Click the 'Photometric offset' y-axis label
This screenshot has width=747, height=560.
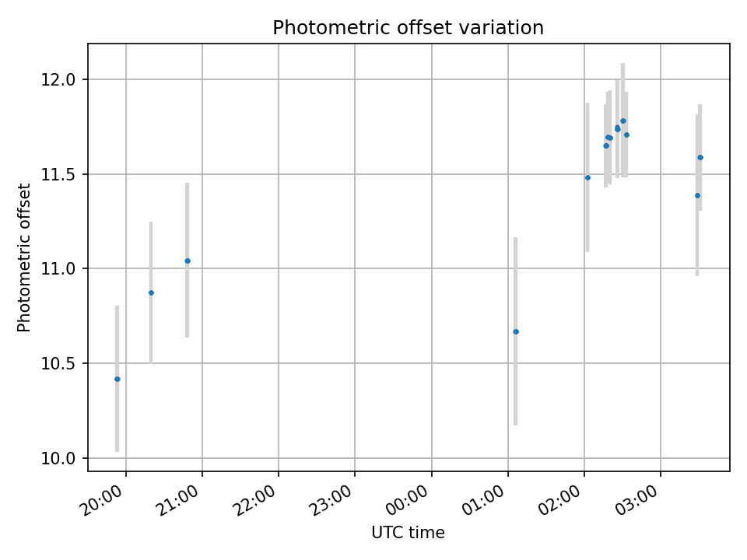pos(23,257)
